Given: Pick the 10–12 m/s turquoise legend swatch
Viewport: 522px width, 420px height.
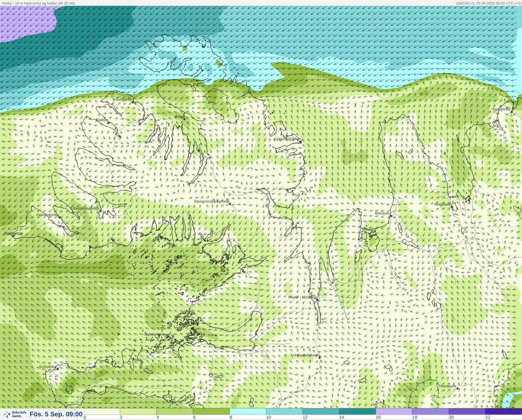Looking at the screenshot, I should pos(284,411).
